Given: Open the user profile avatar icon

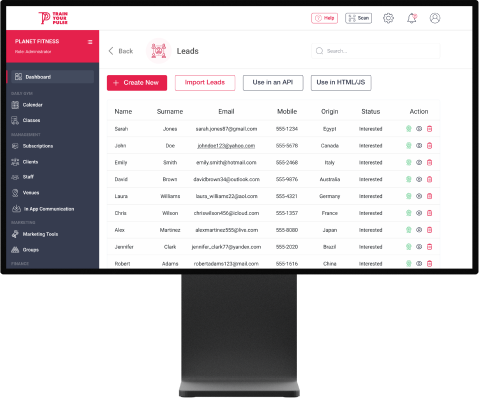Looking at the screenshot, I should click(435, 18).
